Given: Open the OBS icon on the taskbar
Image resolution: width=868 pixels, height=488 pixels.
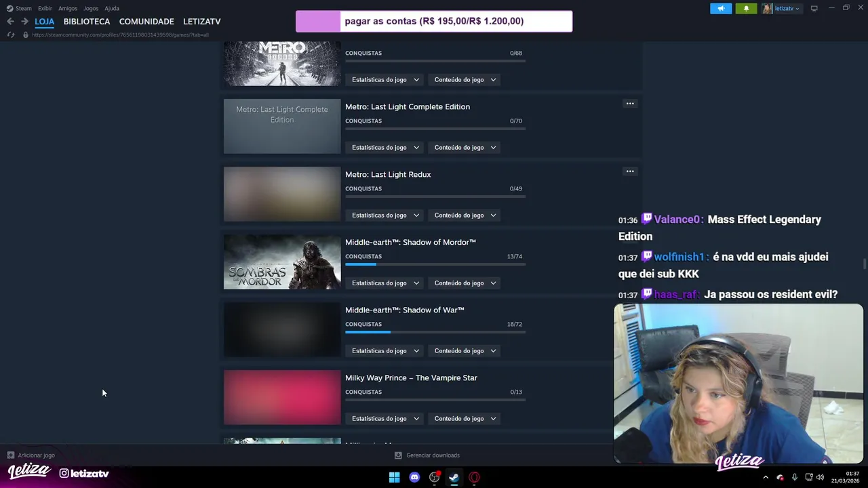Looking at the screenshot, I should (435, 477).
